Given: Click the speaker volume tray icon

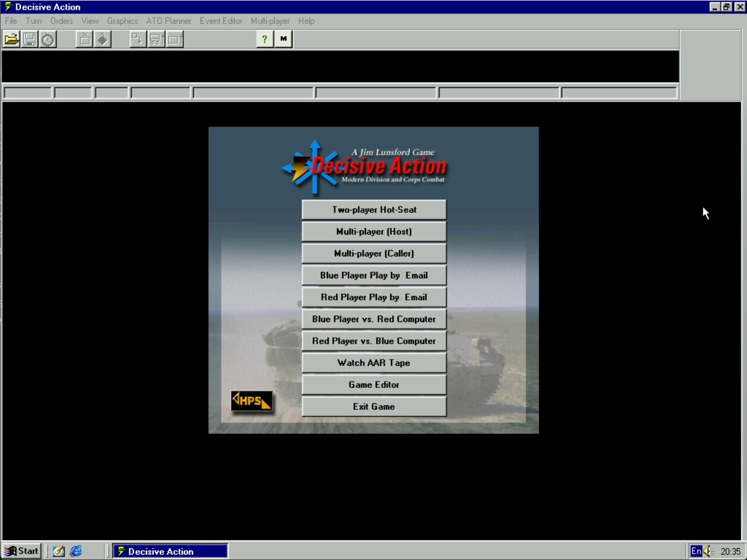Looking at the screenshot, I should (x=708, y=551).
